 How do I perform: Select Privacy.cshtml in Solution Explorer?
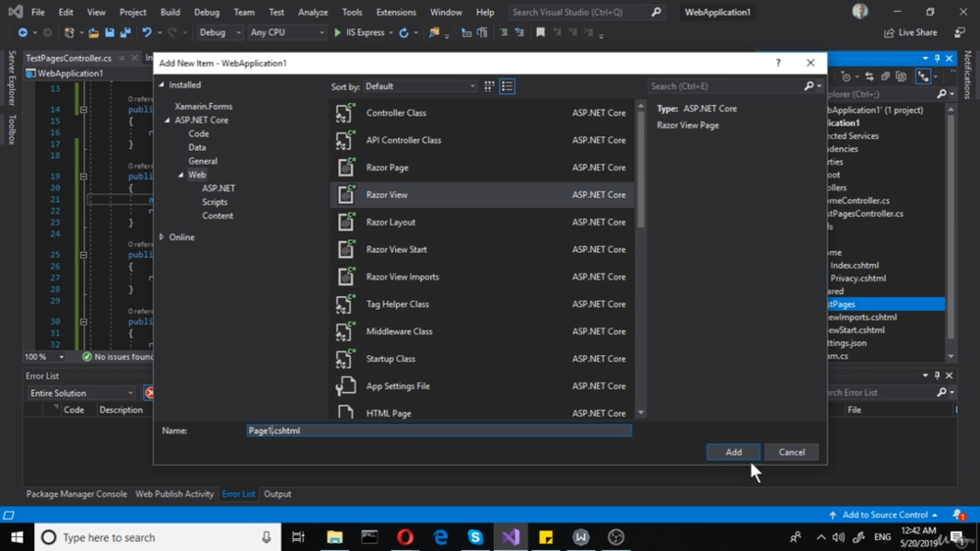[x=857, y=278]
